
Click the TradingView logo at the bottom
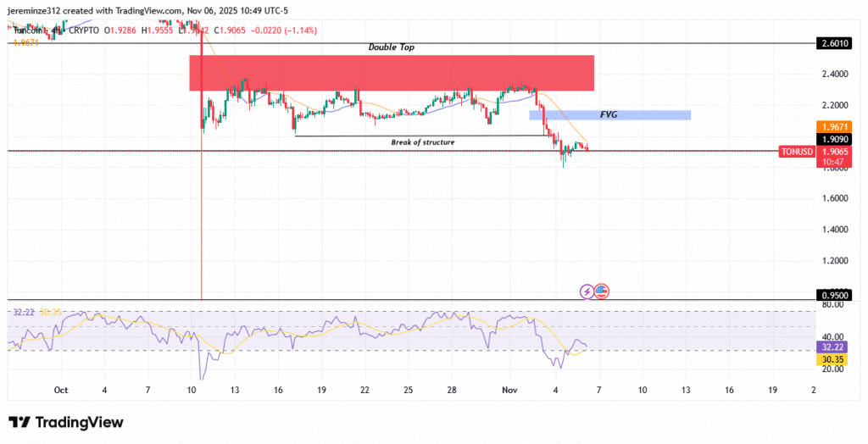point(66,423)
